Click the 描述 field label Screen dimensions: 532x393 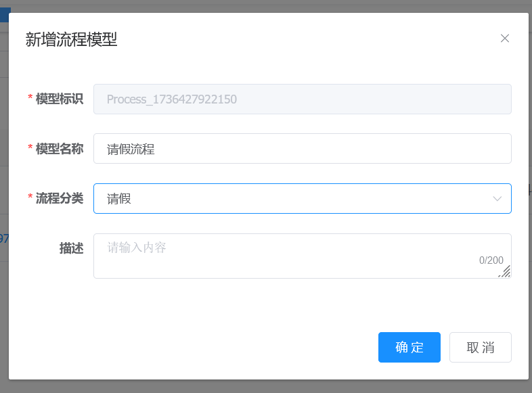(x=71, y=249)
